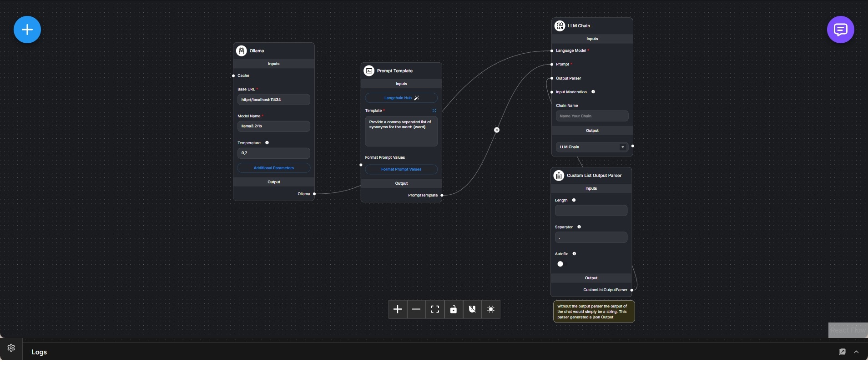Expand the Template editor icon
This screenshot has height=383, width=868.
434,111
